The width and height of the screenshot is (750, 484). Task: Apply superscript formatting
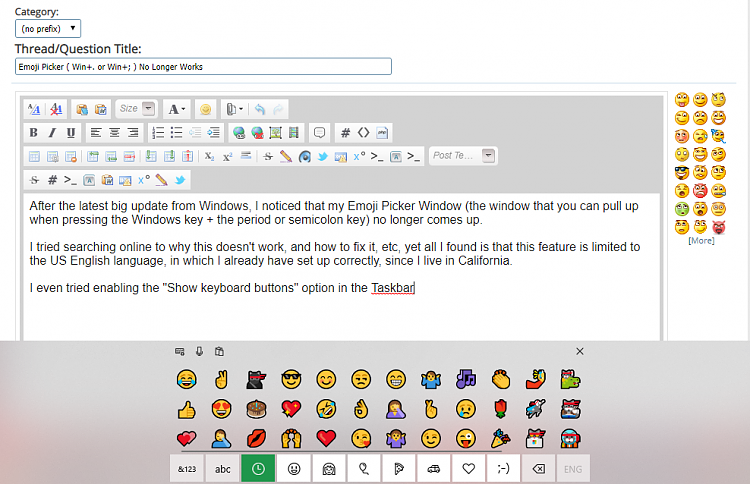tap(228, 156)
